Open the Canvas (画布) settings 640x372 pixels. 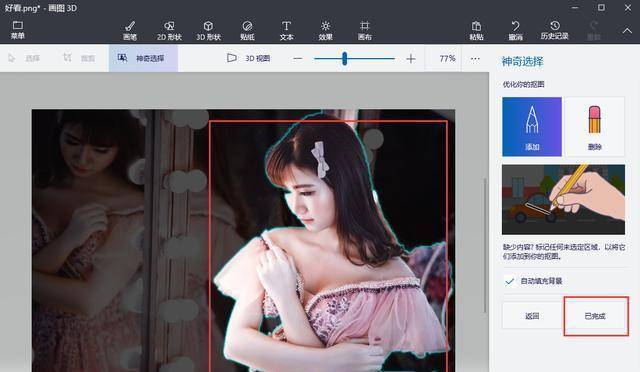[x=364, y=31]
